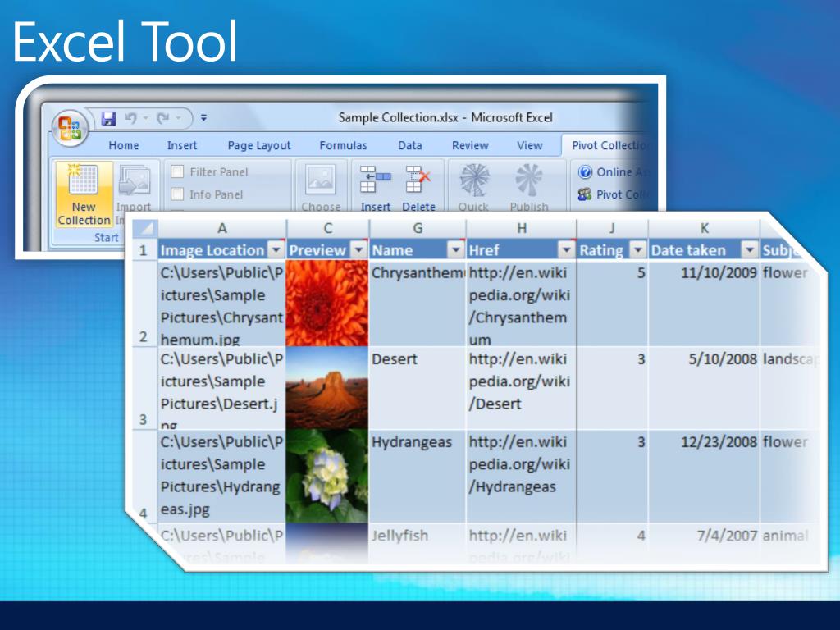
Task: Select column H header
Action: pos(521,228)
